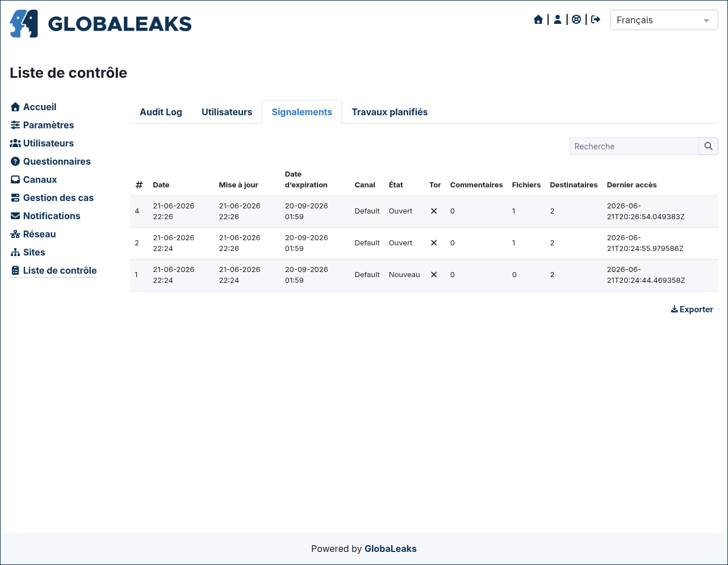Click last access 21T20:26:54.049383Z value
This screenshot has width=728, height=565.
click(x=646, y=216)
